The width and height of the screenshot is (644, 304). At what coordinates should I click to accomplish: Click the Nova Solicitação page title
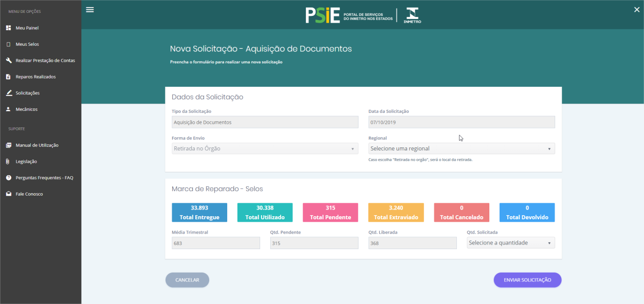point(261,49)
